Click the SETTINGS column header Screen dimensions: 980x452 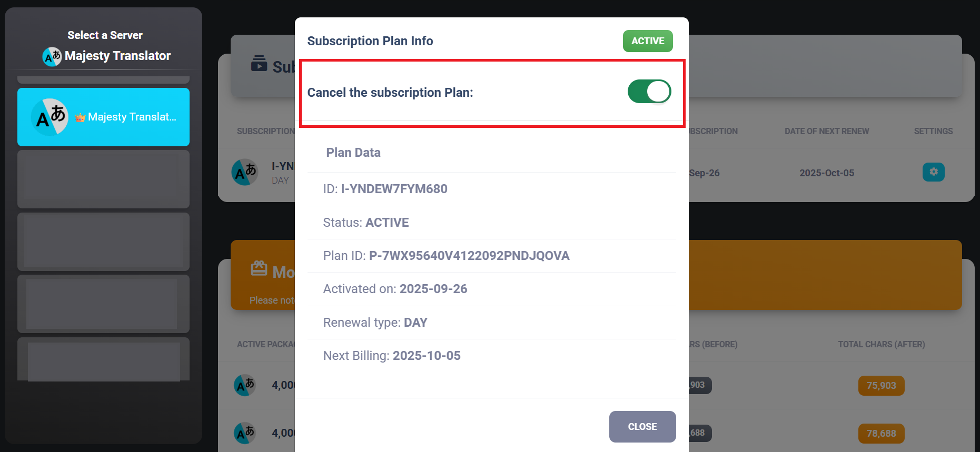coord(933,131)
